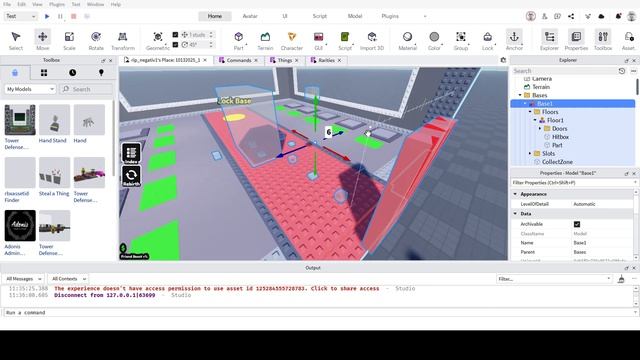
Task: Collapse the Appearance property section
Action: (515, 194)
